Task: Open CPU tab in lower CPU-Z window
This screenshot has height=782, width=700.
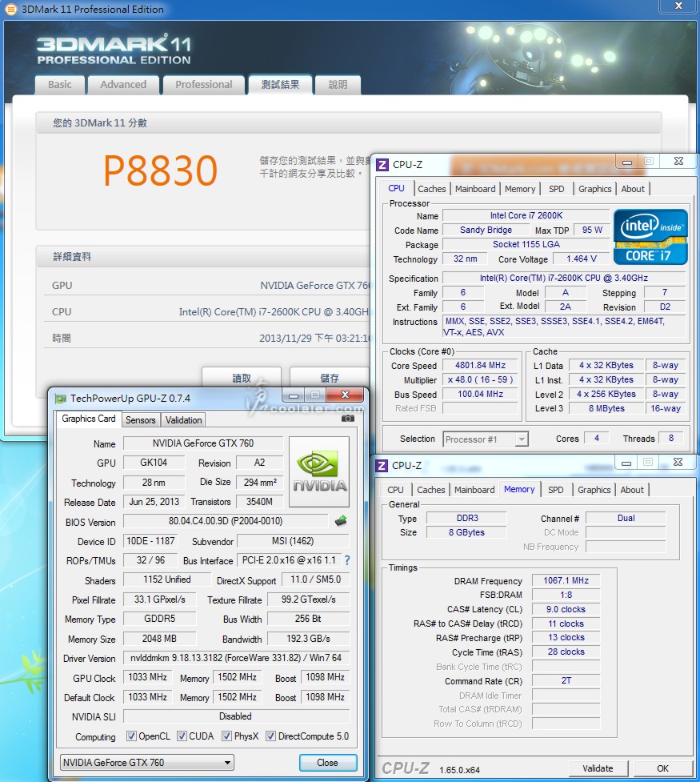Action: point(395,490)
